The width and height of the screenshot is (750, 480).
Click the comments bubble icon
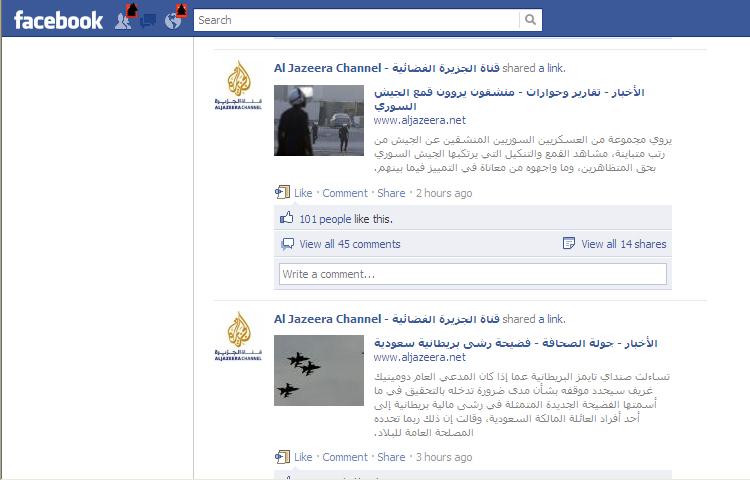click(287, 244)
